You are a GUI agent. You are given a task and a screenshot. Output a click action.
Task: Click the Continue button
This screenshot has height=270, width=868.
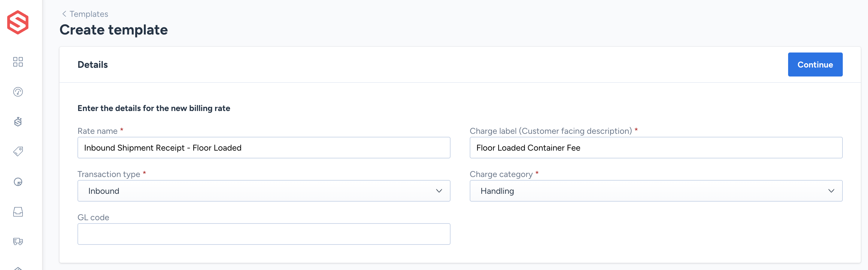[815, 64]
